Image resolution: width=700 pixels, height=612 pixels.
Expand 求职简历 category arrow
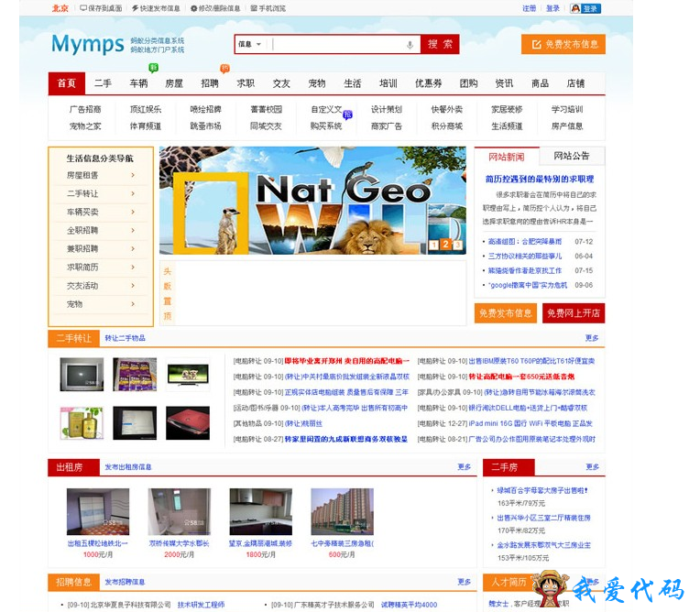click(133, 267)
